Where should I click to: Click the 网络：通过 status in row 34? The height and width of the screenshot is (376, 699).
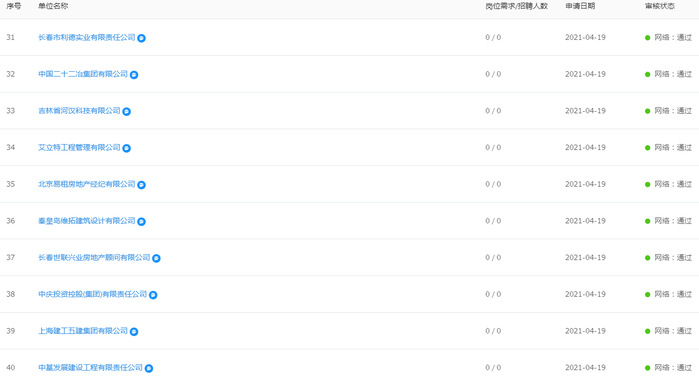(x=668, y=148)
